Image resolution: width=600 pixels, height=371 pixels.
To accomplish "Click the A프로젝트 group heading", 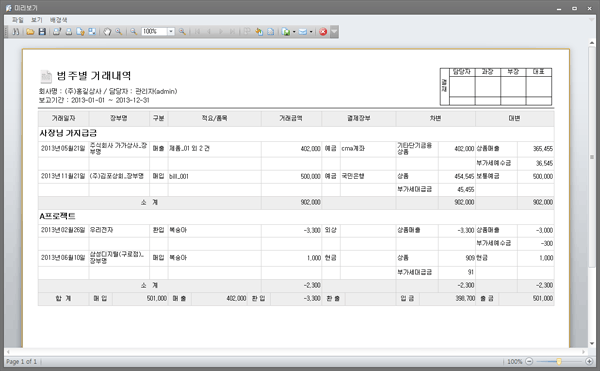I will pos(57,216).
